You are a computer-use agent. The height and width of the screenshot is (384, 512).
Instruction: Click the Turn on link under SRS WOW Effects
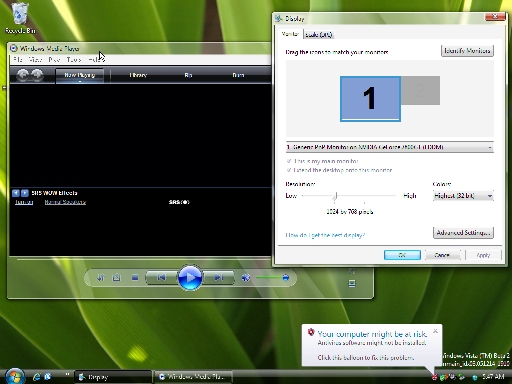click(24, 202)
